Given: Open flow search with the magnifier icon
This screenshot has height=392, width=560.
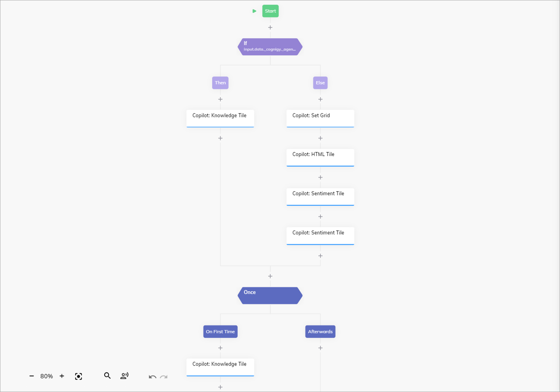Looking at the screenshot, I should (107, 376).
